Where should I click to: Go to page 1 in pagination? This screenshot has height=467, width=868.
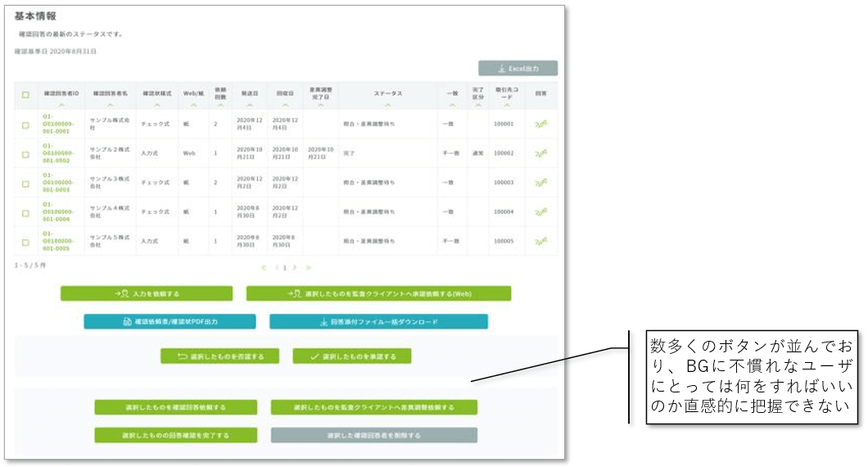click(286, 267)
